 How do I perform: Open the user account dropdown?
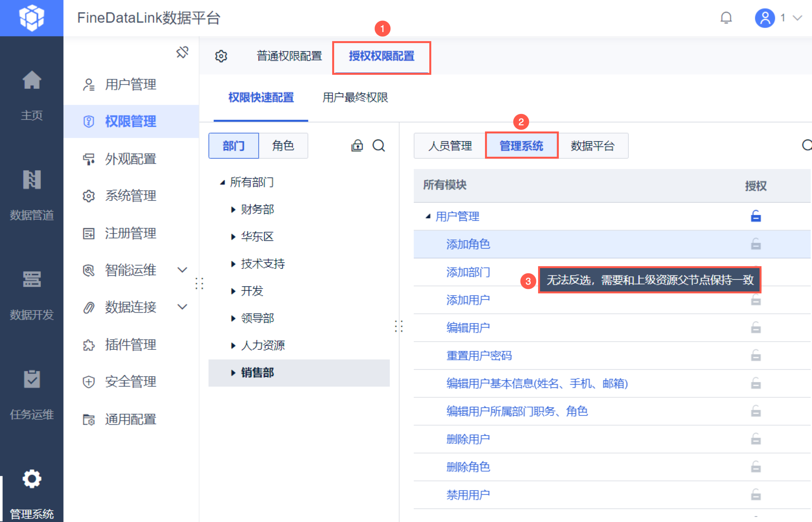click(x=797, y=17)
